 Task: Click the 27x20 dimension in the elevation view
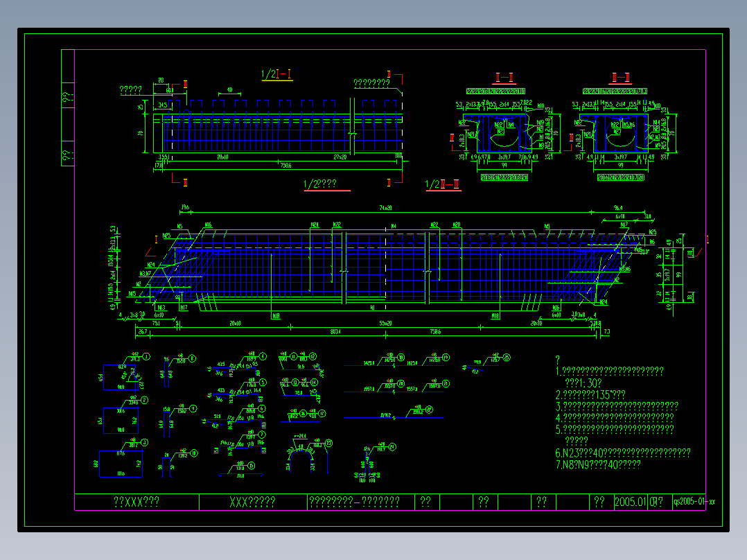(340, 157)
